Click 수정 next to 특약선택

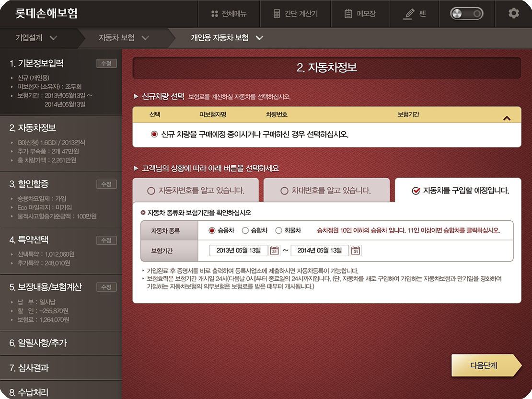106,240
